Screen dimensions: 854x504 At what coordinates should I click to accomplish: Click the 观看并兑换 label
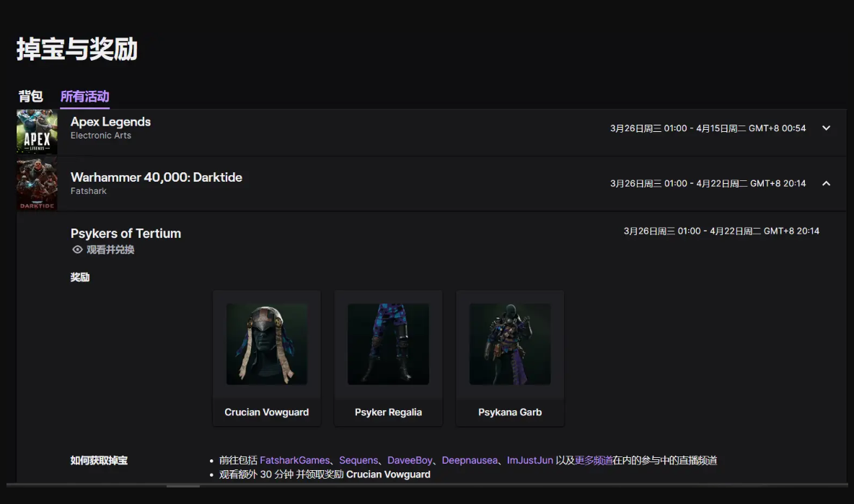coord(110,249)
